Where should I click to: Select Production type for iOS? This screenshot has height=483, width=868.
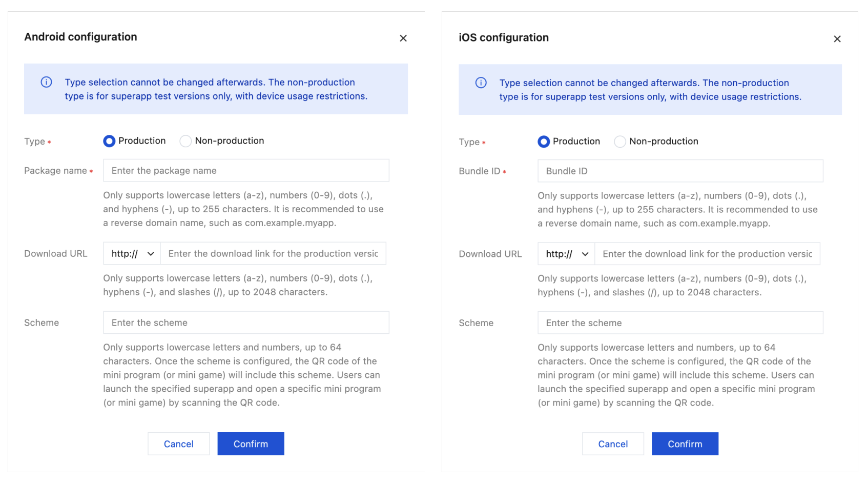(544, 142)
